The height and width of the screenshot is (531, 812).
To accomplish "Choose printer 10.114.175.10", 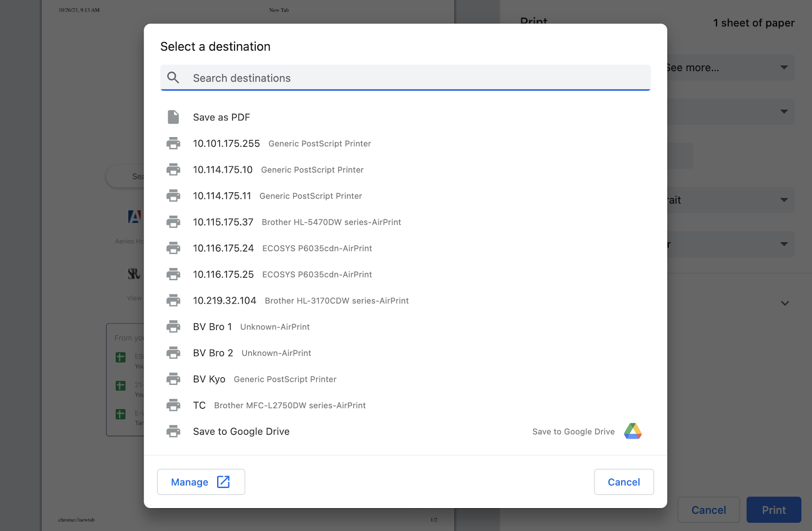I will tap(405, 170).
